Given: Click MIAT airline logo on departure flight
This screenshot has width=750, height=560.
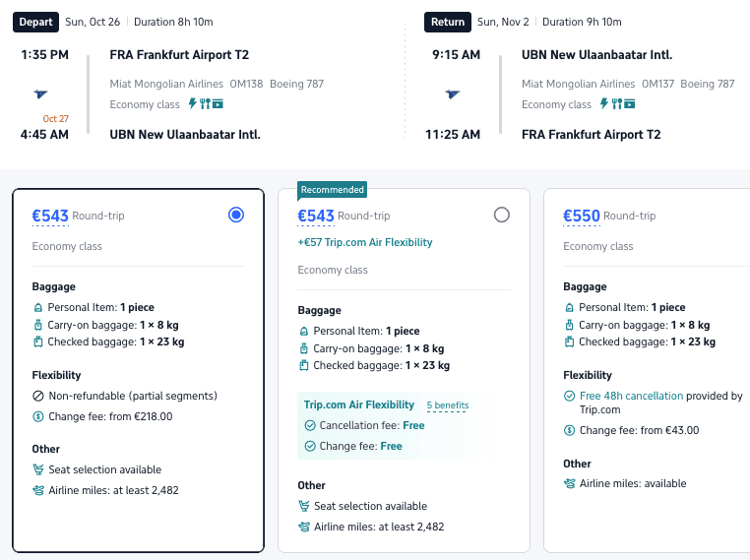Looking at the screenshot, I should 40,94.
